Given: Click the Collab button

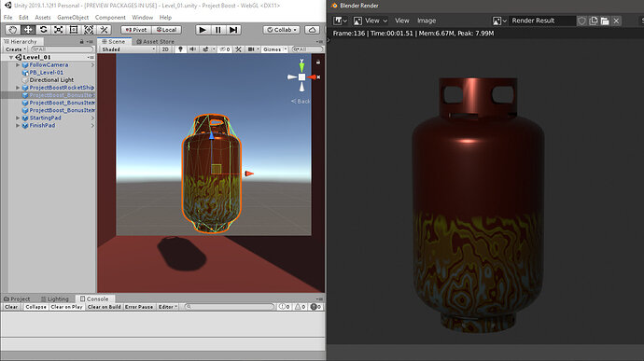Looking at the screenshot, I should [281, 30].
